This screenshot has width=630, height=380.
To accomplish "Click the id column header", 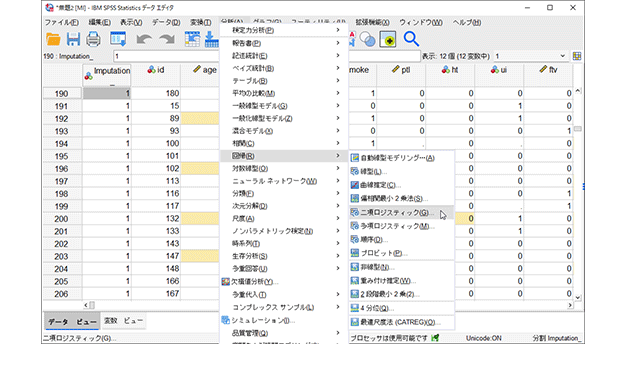I will tap(156, 75).
